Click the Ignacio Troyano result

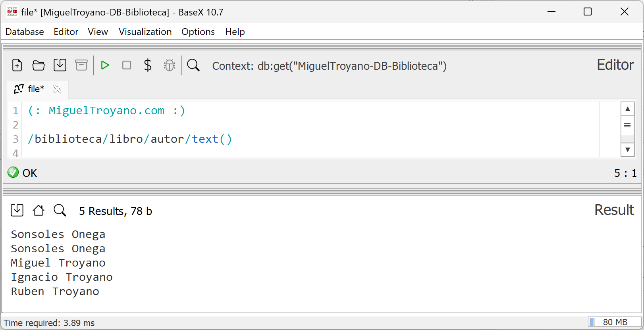(62, 277)
